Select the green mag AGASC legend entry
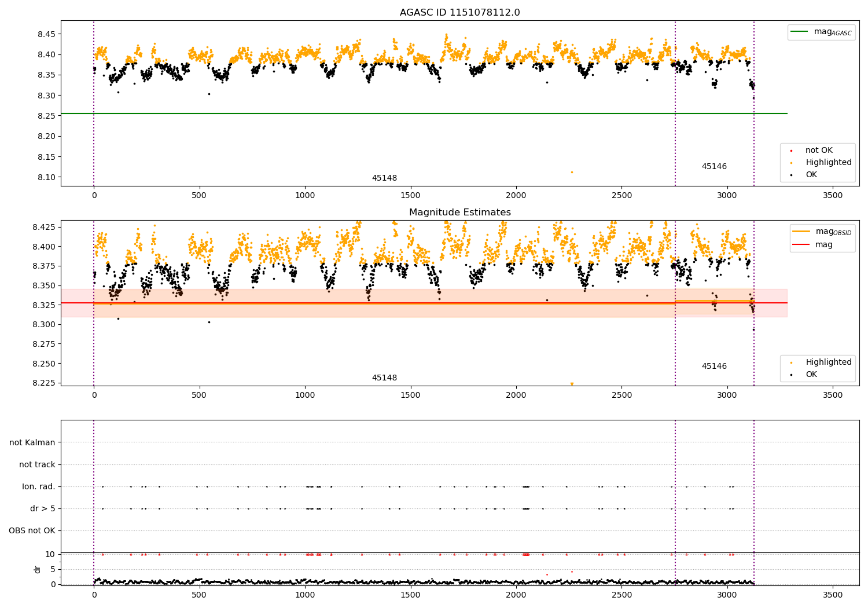 click(822, 32)
